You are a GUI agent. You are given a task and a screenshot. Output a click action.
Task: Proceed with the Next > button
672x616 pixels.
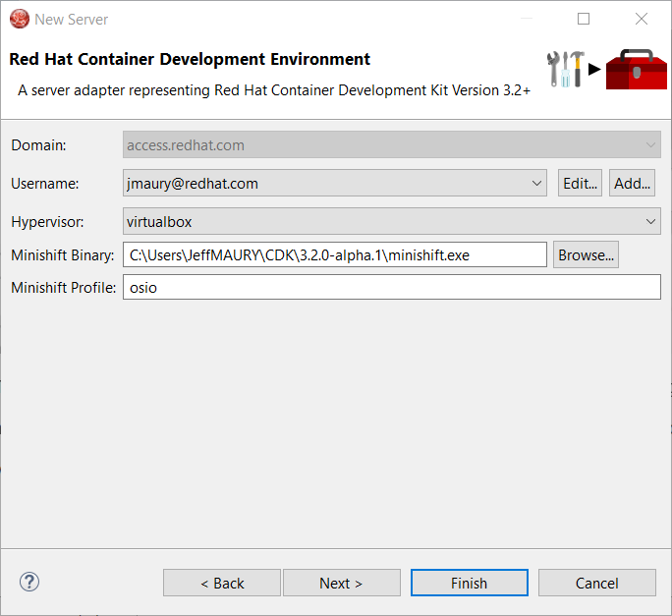pos(341,583)
